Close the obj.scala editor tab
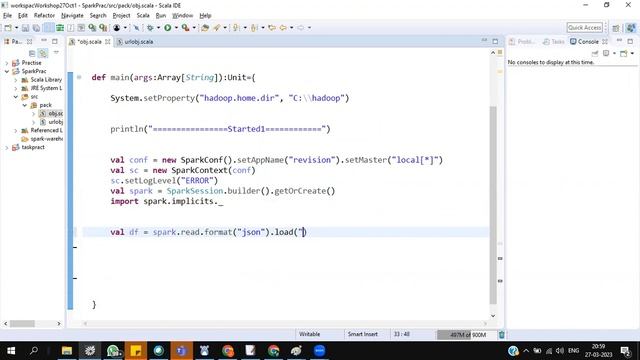Viewport: 640px width, 360px height. 108,42
